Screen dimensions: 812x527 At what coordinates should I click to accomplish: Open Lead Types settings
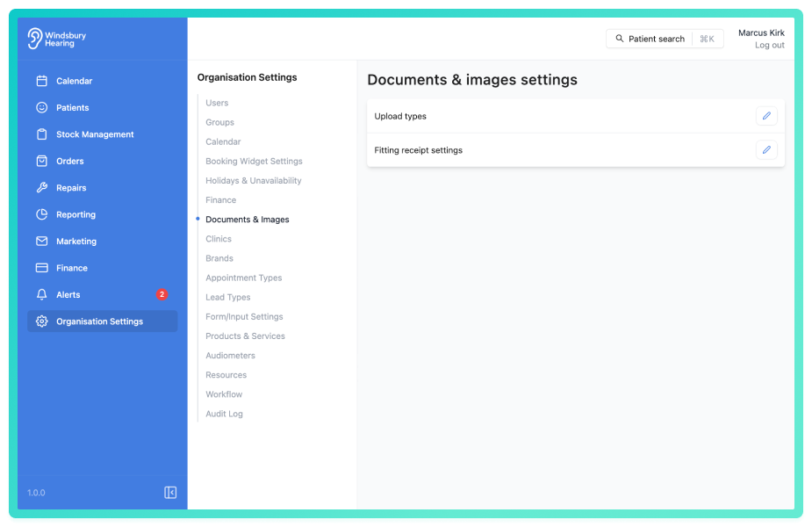[228, 297]
